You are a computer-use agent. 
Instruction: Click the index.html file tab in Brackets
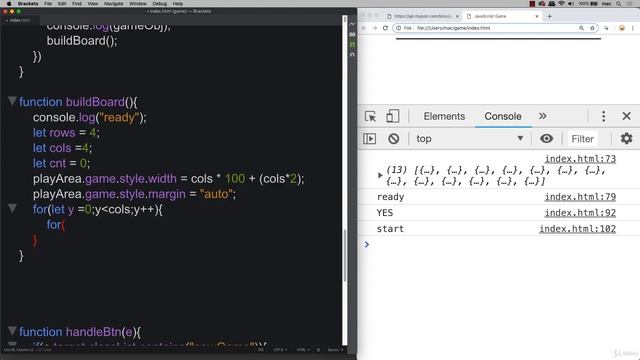20,20
